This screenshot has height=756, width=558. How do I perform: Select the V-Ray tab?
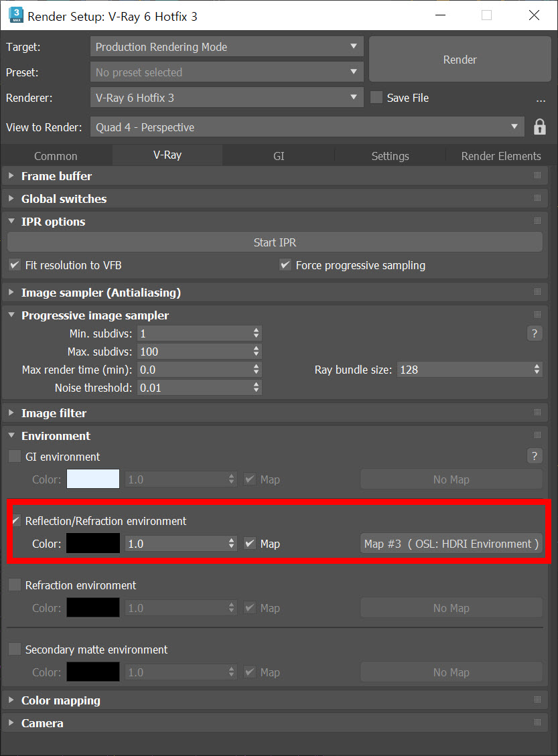167,155
